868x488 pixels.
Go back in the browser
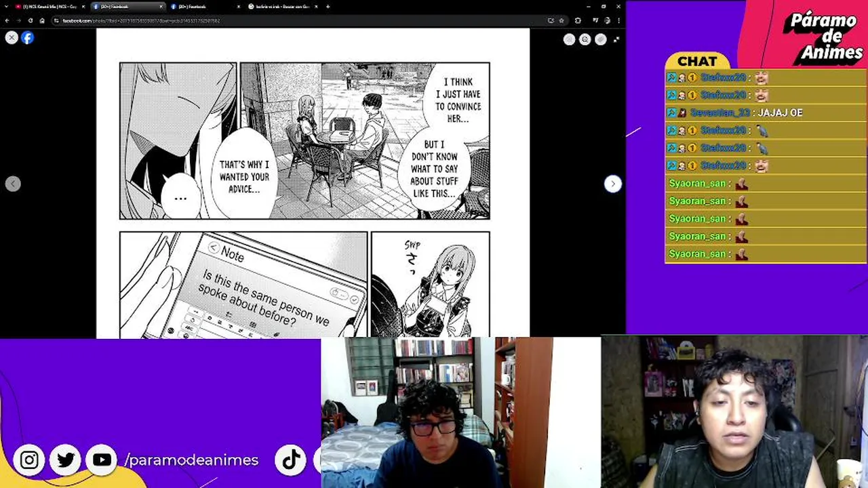[x=7, y=20]
